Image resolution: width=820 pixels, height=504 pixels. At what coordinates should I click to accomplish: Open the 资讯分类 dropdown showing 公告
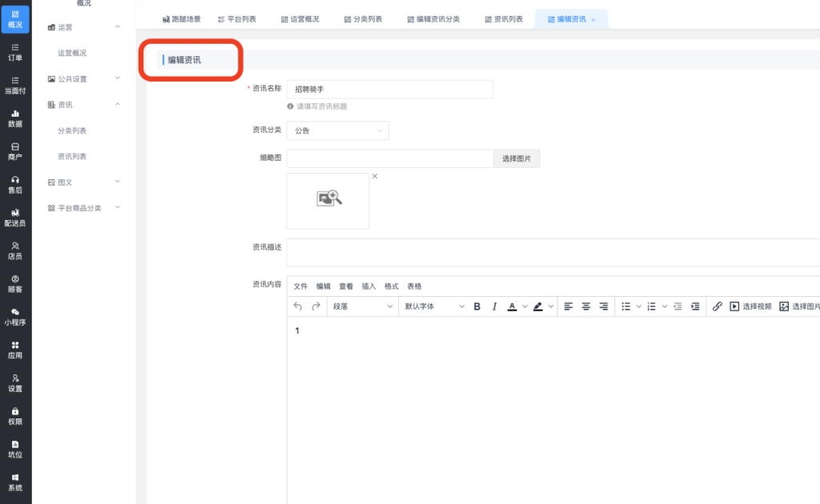[x=337, y=130]
